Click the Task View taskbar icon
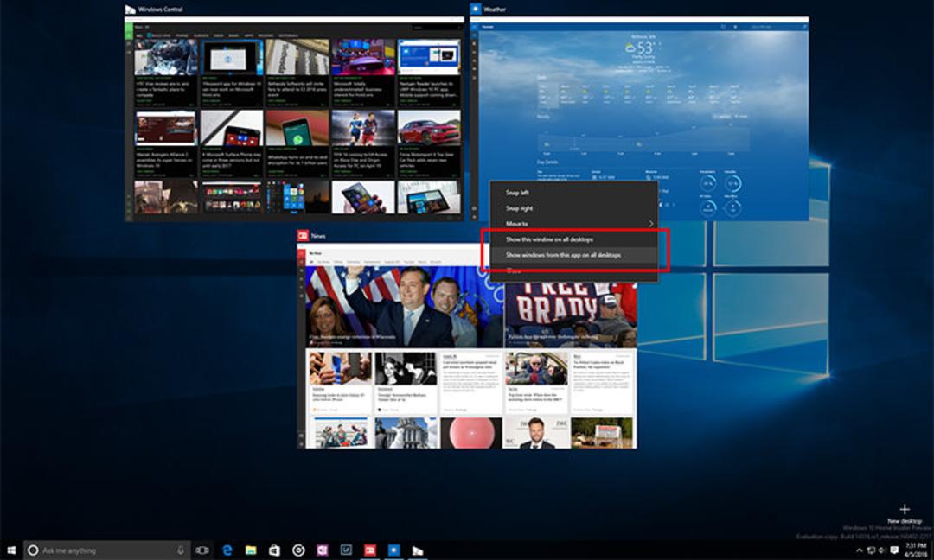 (x=202, y=550)
